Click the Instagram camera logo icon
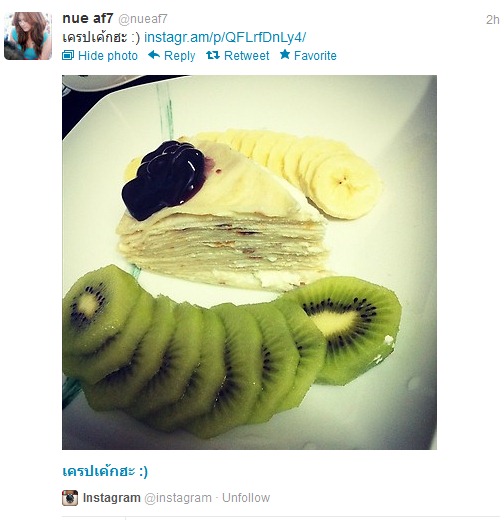 70,498
